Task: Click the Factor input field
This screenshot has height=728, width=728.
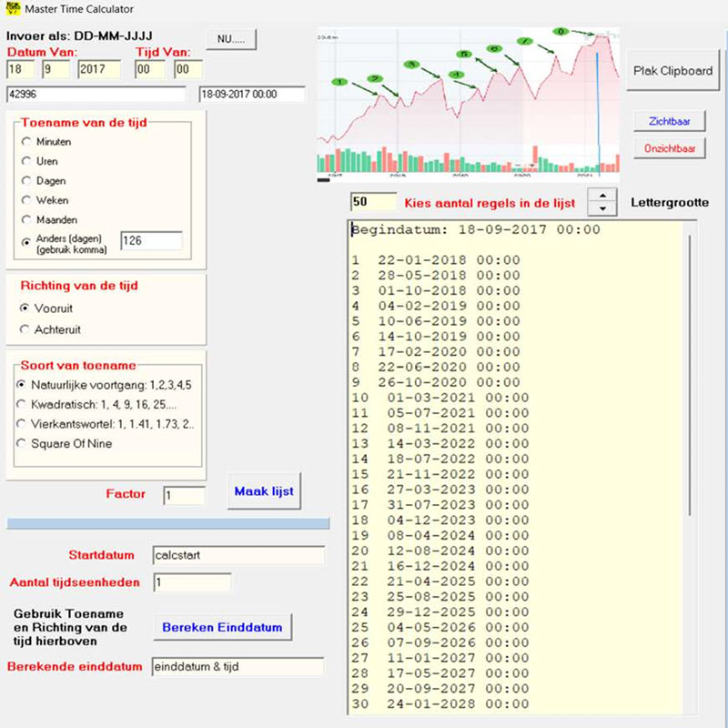Action: point(184,495)
